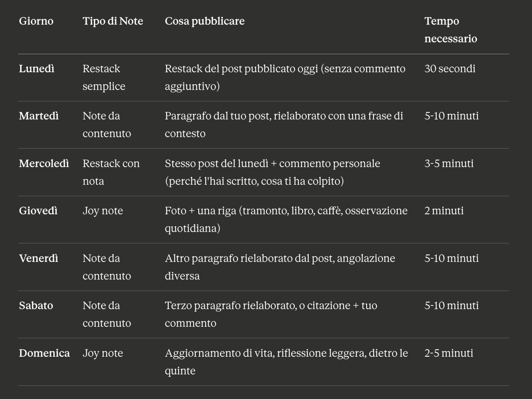
Task: Click the Giorno column header
Action: (36, 21)
